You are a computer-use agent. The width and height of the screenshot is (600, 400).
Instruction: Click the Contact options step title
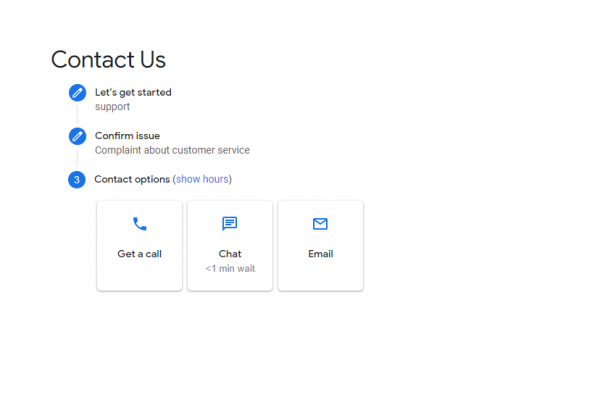point(132,180)
